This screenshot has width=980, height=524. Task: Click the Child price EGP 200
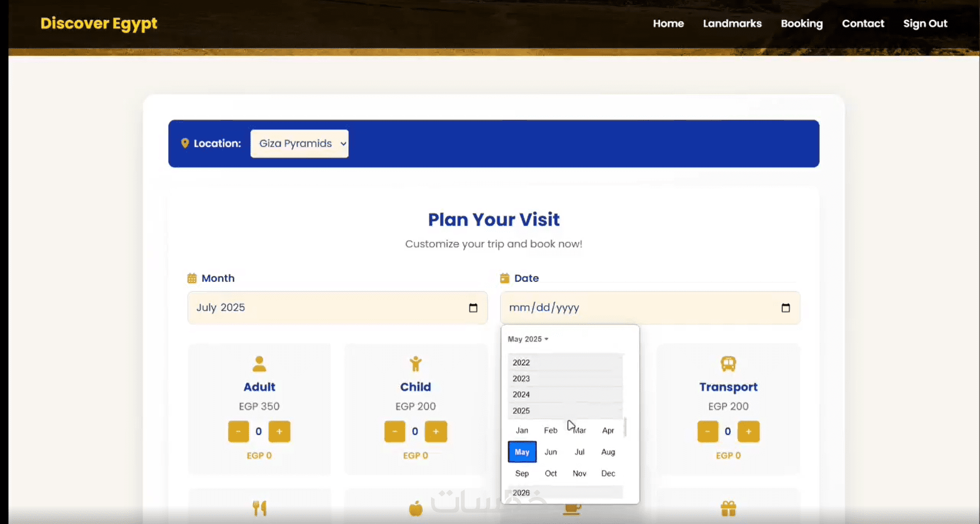[x=416, y=407]
